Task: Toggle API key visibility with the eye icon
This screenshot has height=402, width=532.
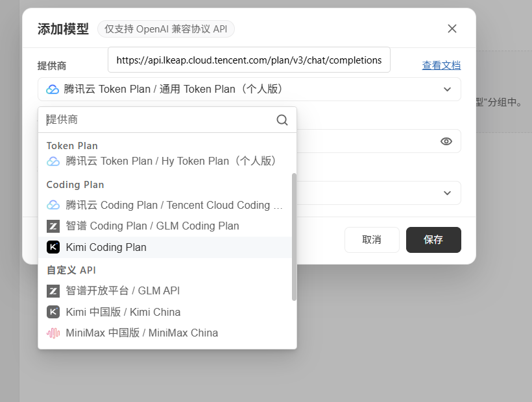Action: click(x=446, y=141)
